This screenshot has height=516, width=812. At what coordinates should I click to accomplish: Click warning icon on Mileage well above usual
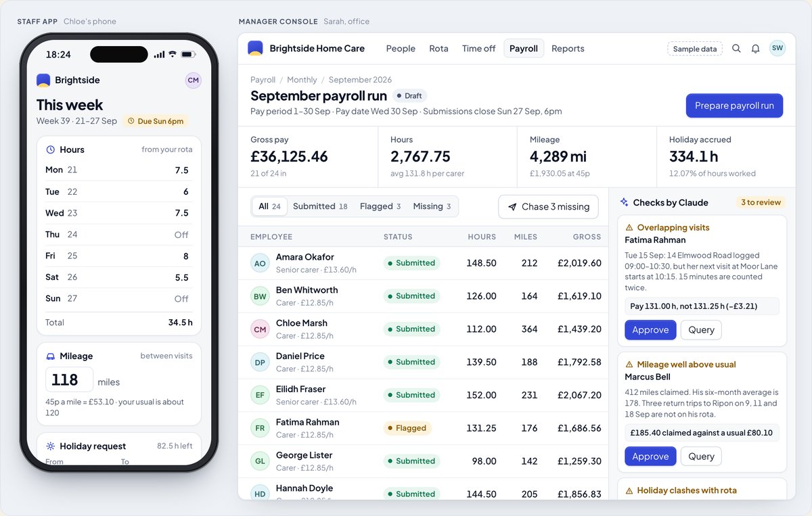[629, 365]
